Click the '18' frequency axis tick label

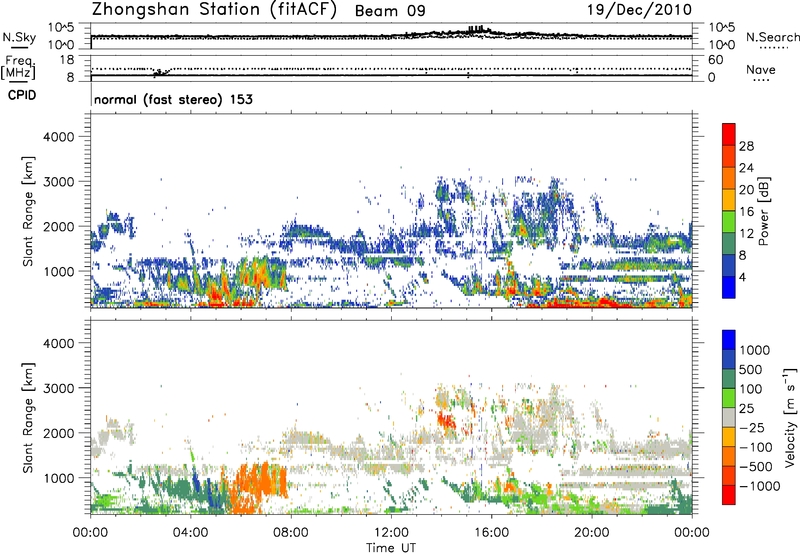pos(67,60)
